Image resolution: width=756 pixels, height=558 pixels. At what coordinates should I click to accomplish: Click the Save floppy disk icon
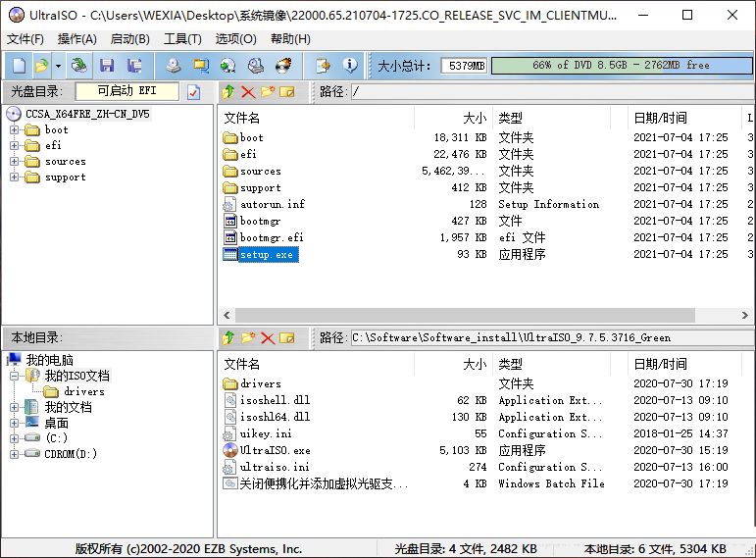click(x=107, y=66)
